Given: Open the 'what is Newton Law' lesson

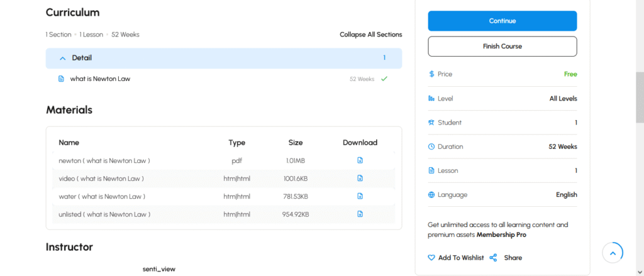Looking at the screenshot, I should tap(100, 79).
